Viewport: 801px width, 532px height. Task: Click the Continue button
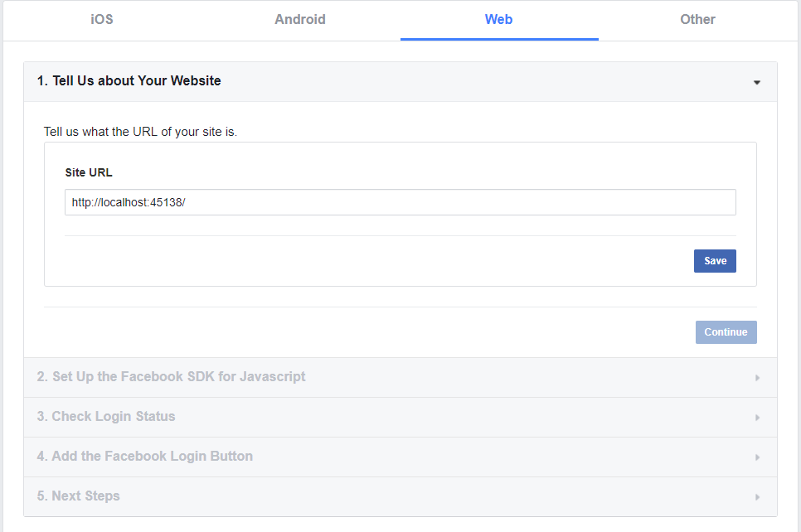726,332
